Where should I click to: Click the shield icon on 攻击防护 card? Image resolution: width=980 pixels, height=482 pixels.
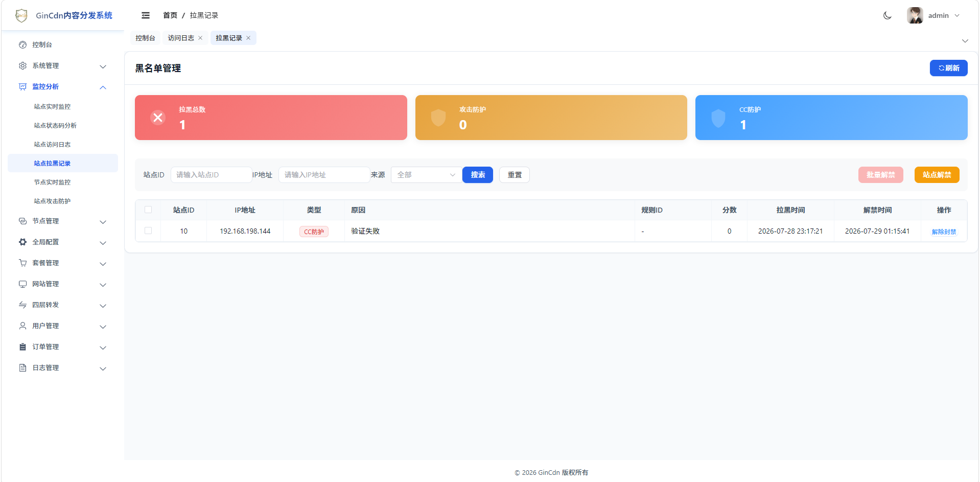click(x=438, y=118)
